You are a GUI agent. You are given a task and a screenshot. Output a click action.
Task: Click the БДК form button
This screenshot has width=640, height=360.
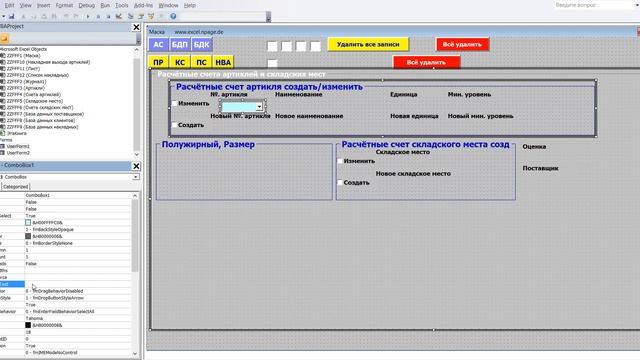coord(201,44)
